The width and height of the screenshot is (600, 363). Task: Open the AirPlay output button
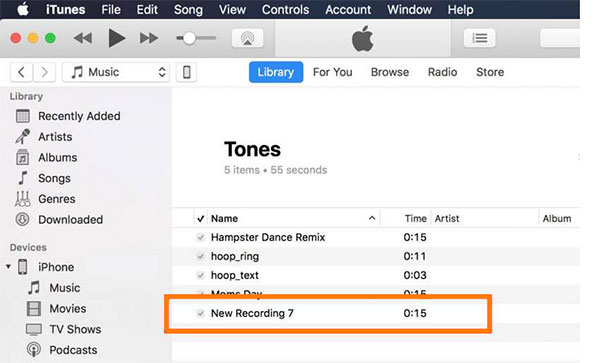click(x=248, y=38)
